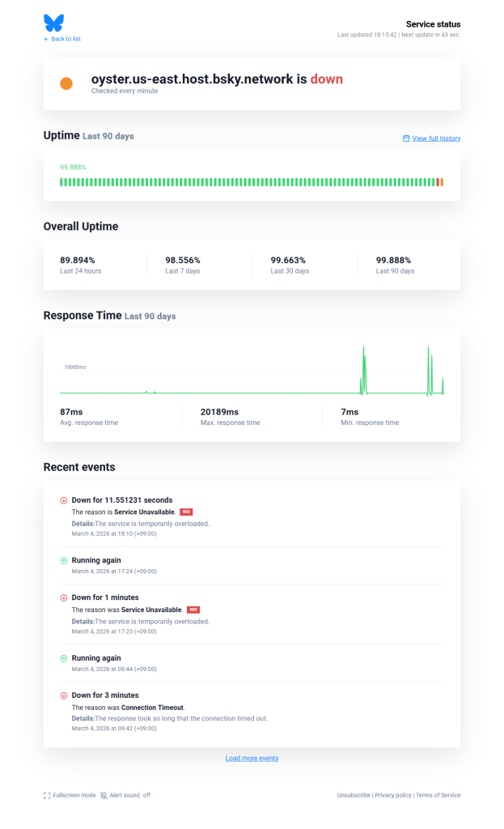
Task: Open the Unsubscribe link
Action: point(354,795)
